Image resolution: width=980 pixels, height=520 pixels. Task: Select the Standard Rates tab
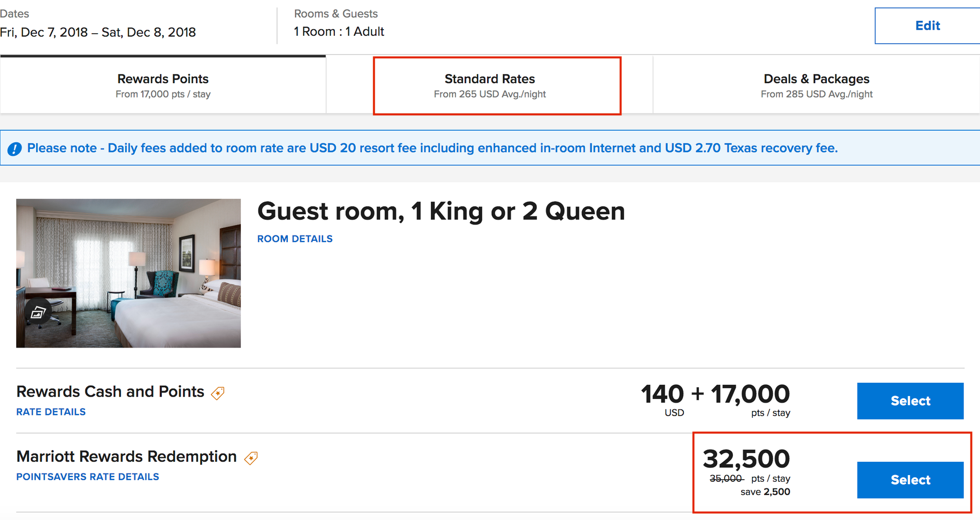coord(489,85)
